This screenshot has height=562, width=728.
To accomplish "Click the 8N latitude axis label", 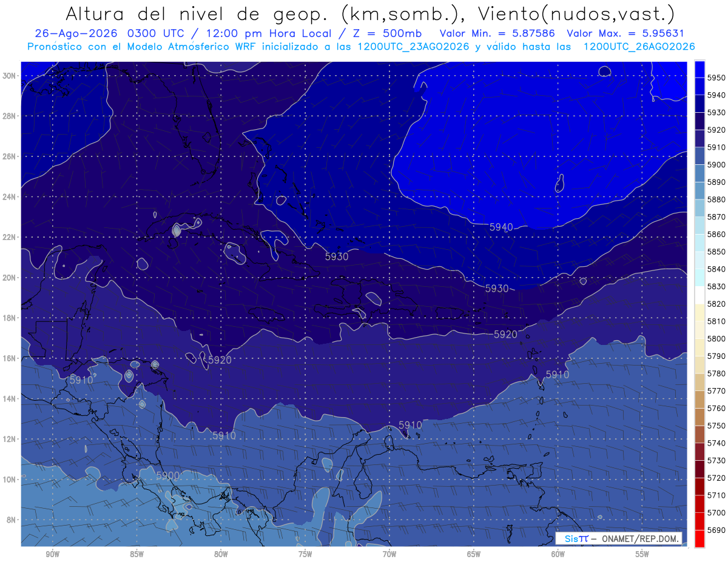I will point(10,520).
